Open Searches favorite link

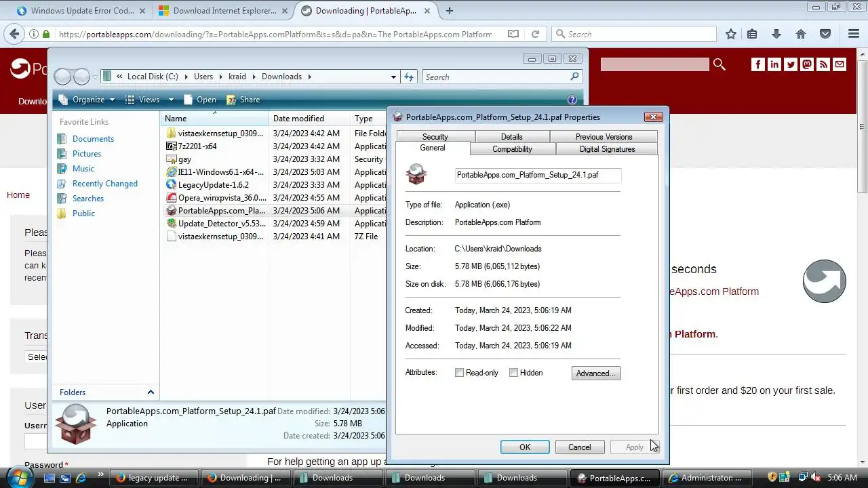pyautogui.click(x=88, y=199)
